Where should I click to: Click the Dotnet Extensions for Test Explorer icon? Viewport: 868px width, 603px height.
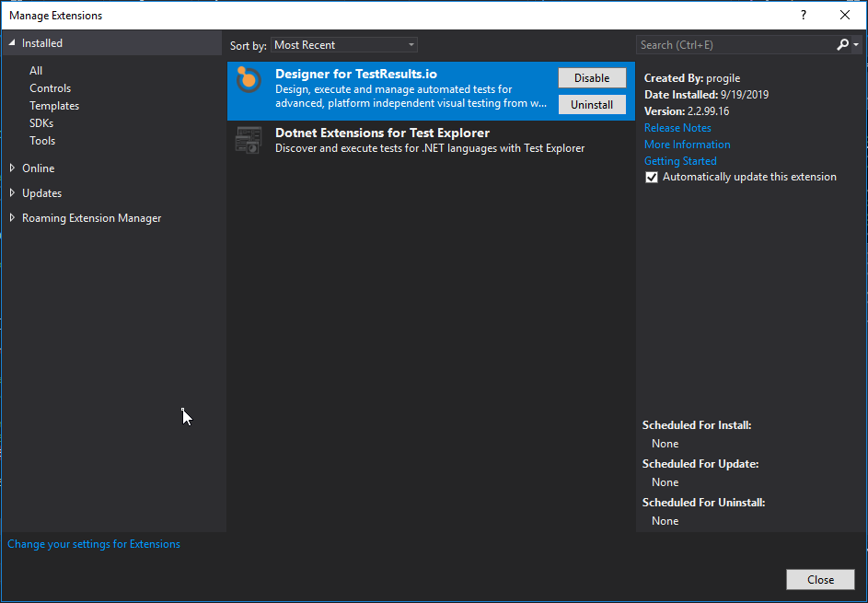249,140
